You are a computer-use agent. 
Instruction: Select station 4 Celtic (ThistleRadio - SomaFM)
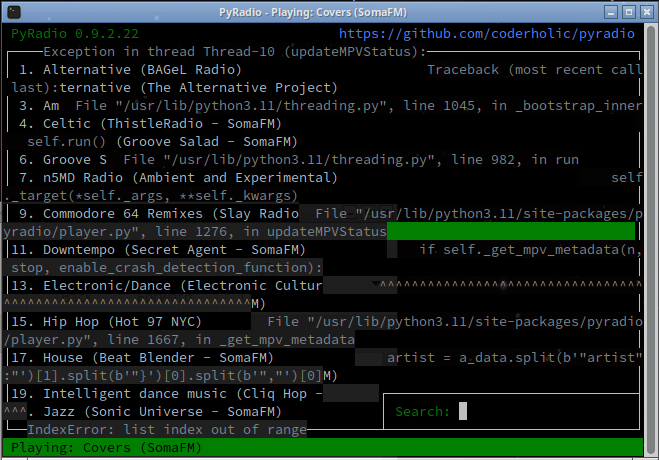[150, 124]
